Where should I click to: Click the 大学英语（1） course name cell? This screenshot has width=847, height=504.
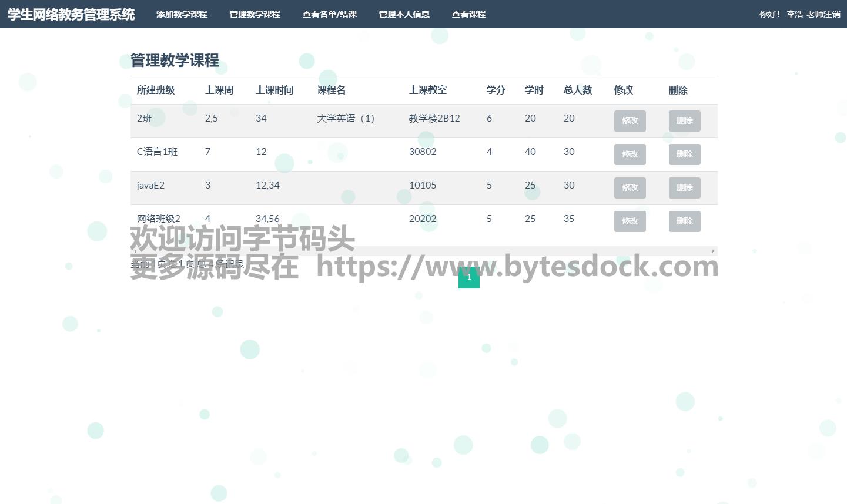tap(346, 119)
